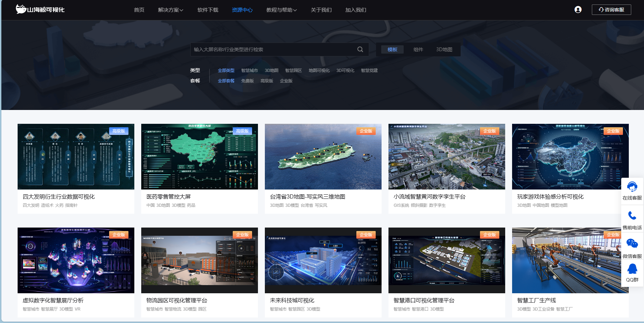This screenshot has height=323, width=644.
Task: Filter templates by 免费版 plan
Action: click(x=248, y=81)
